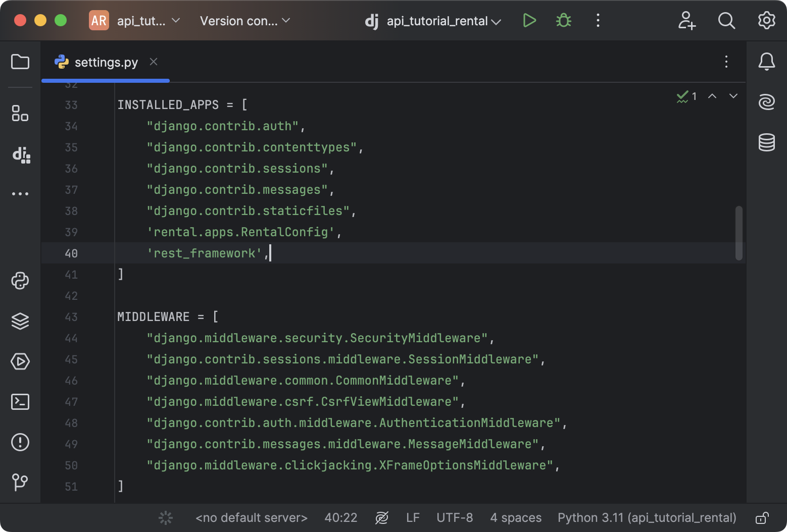Open the editor tab kebab menu
Viewport: 787px width, 532px height.
tap(726, 62)
